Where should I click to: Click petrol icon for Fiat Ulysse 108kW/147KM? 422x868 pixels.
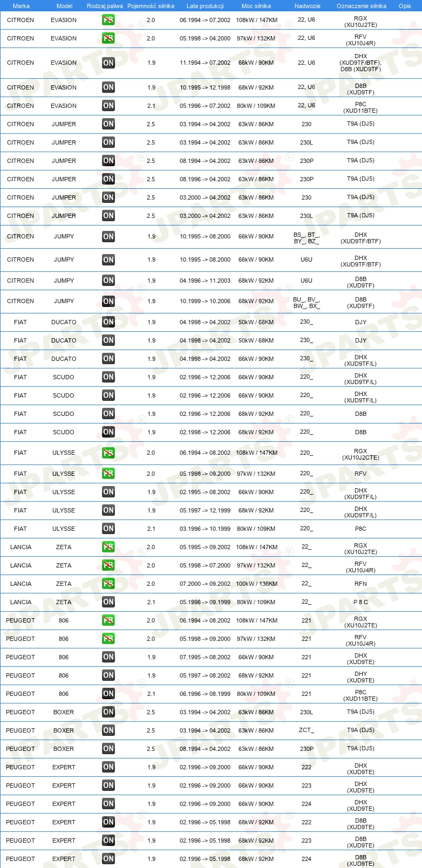point(108,453)
